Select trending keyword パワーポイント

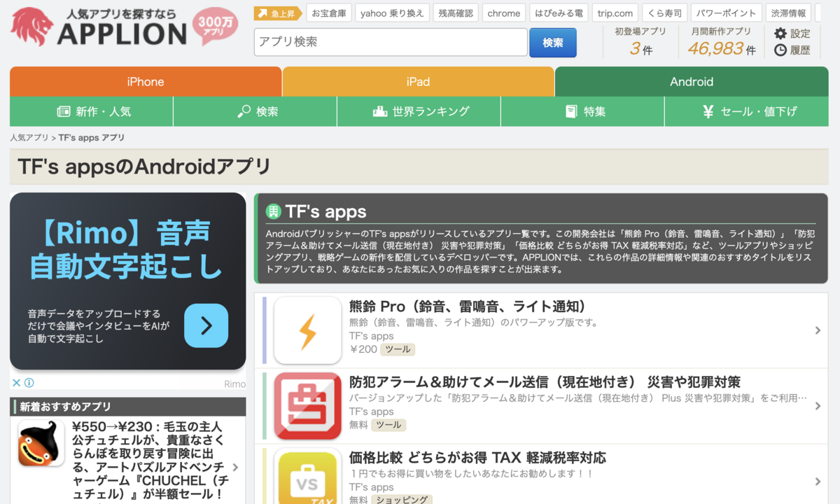727,13
